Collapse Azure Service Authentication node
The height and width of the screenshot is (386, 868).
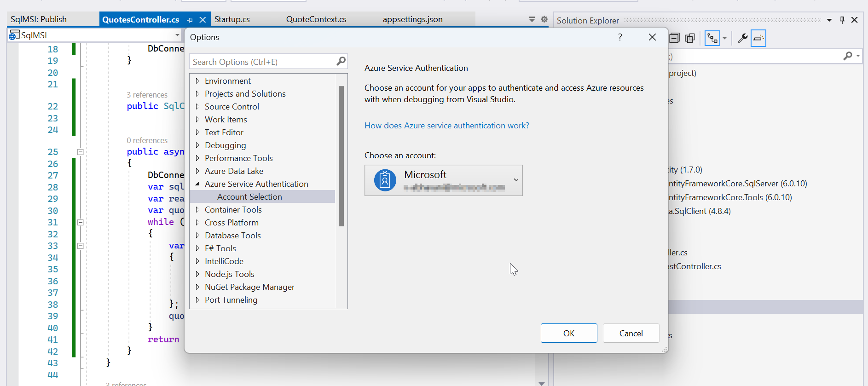tap(197, 184)
